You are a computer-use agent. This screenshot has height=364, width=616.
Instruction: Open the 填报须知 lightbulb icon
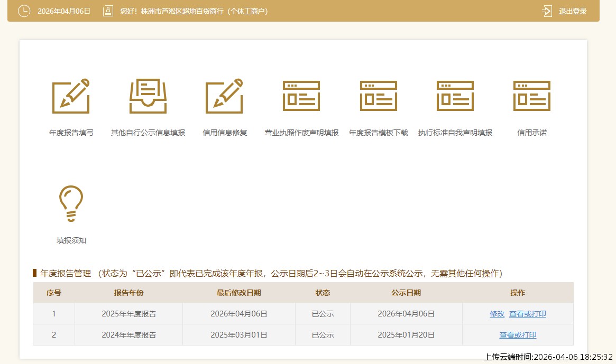71,203
